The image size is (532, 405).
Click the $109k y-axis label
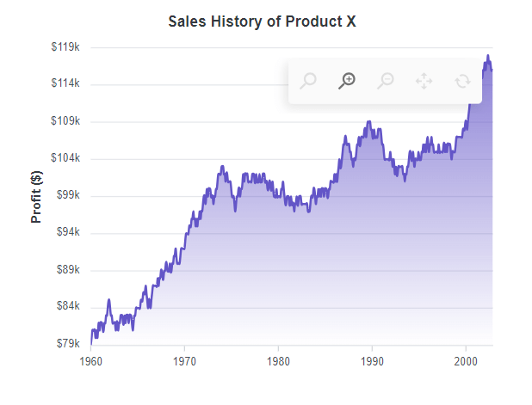pos(65,121)
